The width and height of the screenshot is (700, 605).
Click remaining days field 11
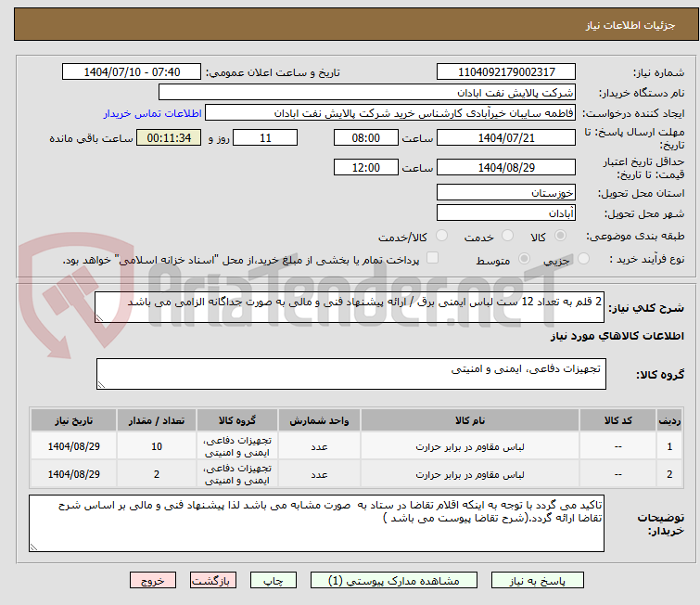pos(265,137)
